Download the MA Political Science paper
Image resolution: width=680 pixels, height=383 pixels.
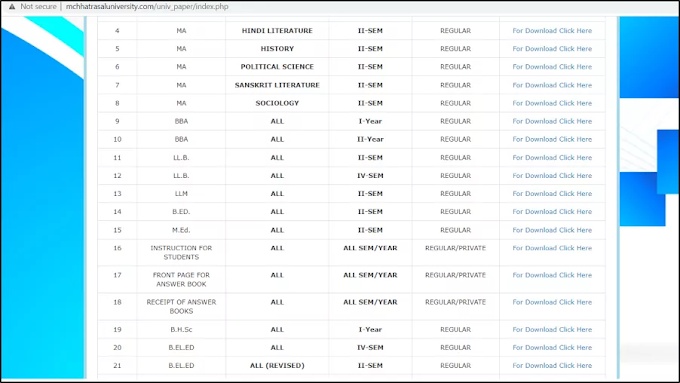pos(552,67)
